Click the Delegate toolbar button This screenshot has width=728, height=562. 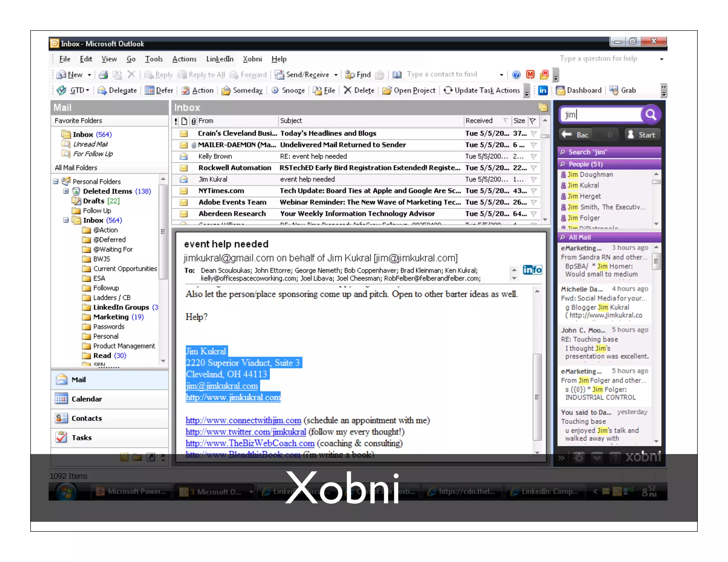117,90
